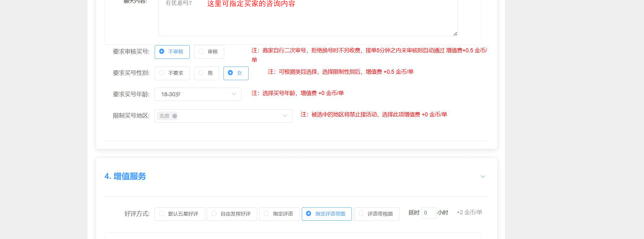The width and height of the screenshot is (644, 239).
Task: Collapse the 增值服务 section chevron
Action: coord(483,176)
